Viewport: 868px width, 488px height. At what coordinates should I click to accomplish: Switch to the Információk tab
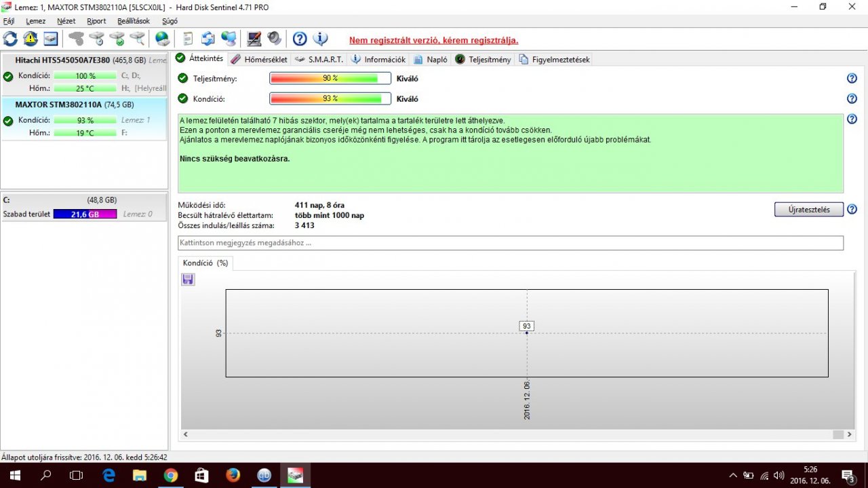point(378,59)
